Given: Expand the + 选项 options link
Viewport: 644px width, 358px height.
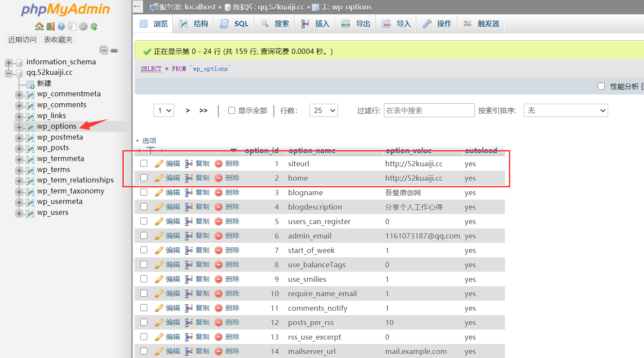Looking at the screenshot, I should pyautogui.click(x=146, y=140).
